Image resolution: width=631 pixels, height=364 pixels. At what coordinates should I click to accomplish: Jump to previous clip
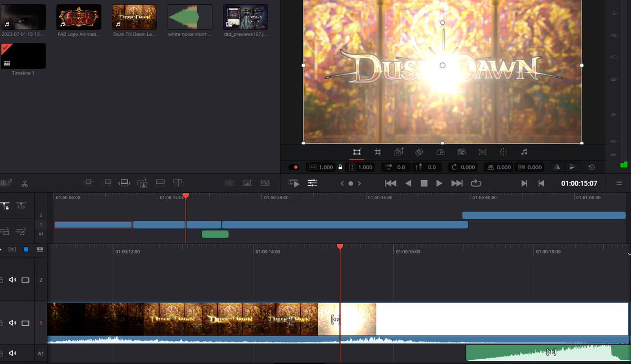[541, 183]
